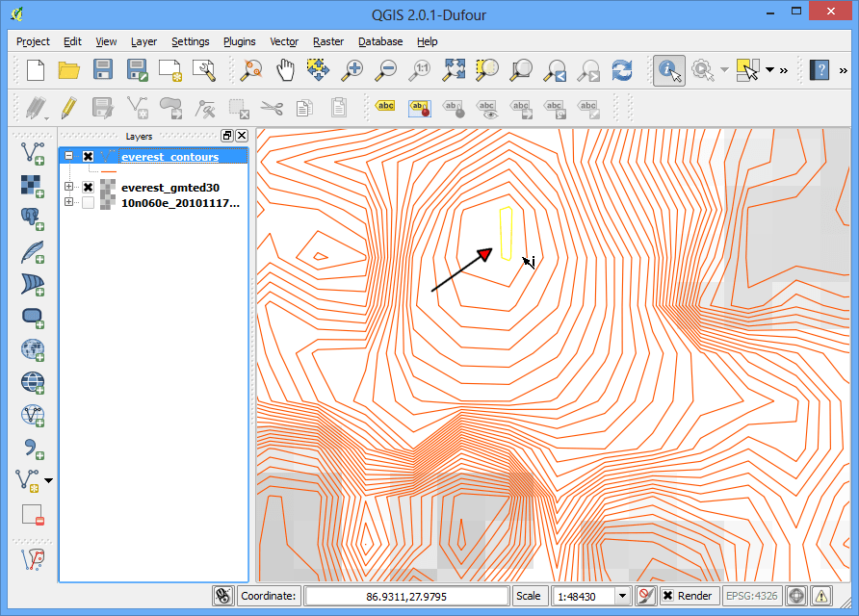Image resolution: width=859 pixels, height=616 pixels.
Task: Refresh the map canvas
Action: tap(621, 70)
